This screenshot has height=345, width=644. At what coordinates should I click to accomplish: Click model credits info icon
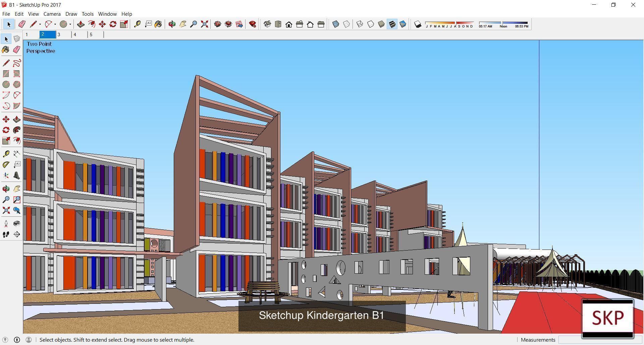tap(17, 340)
